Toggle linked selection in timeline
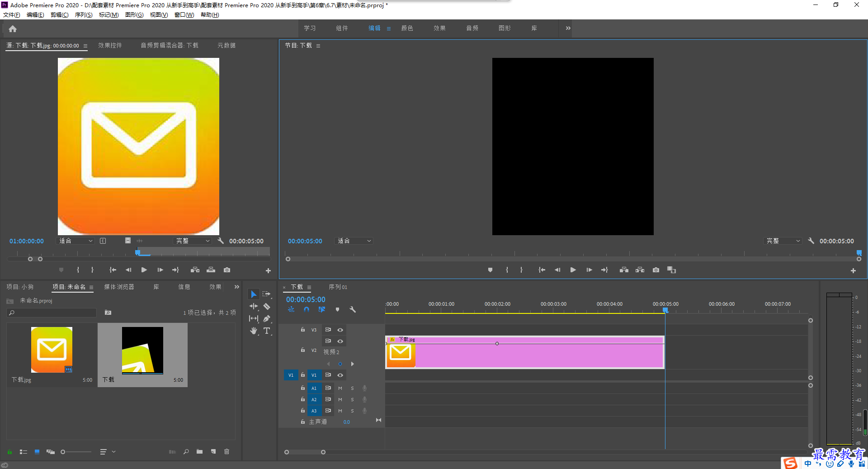868x469 pixels. (x=322, y=310)
